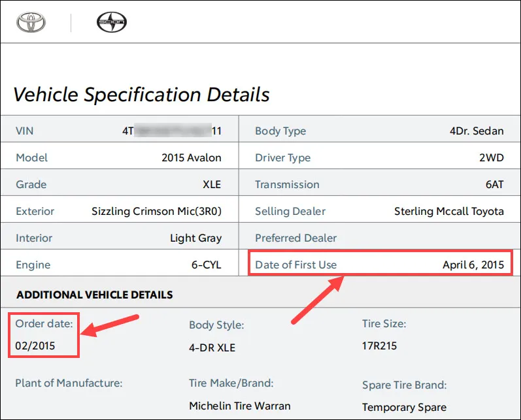Click the Scion logo icon
This screenshot has width=521, height=420.
click(x=112, y=22)
